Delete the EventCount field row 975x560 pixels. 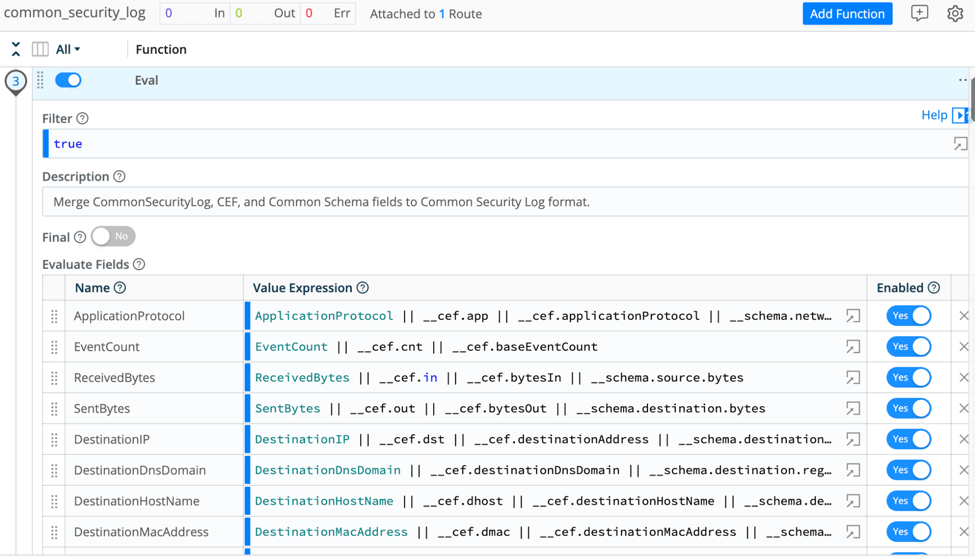click(x=964, y=347)
